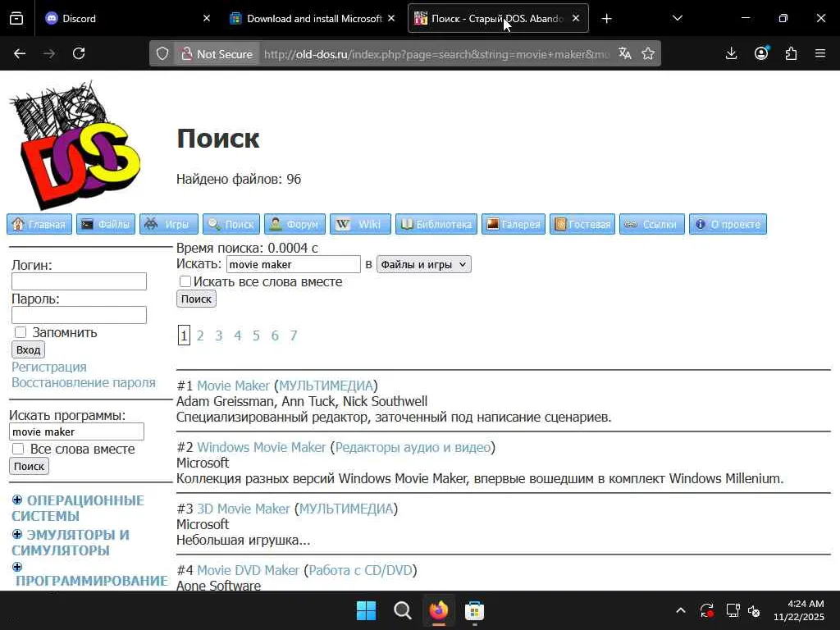The width and height of the screenshot is (840, 630).
Task: Open the Файлы files navigation button
Action: [x=106, y=224]
